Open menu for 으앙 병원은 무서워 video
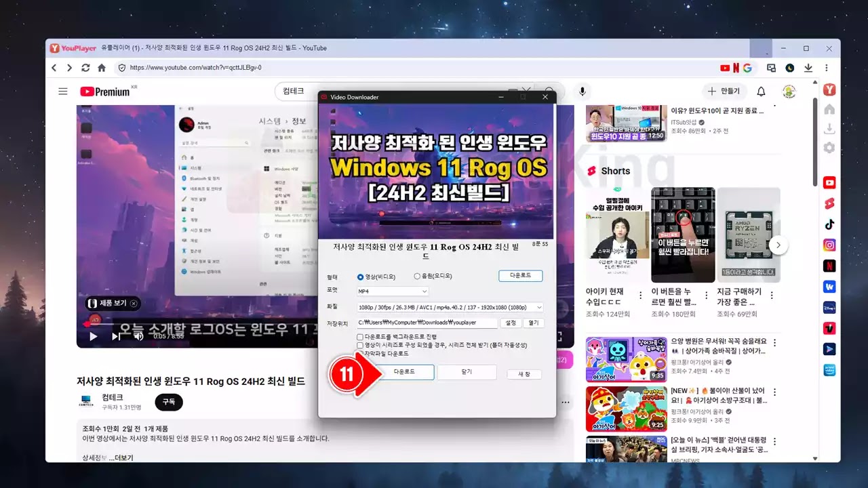 point(774,343)
